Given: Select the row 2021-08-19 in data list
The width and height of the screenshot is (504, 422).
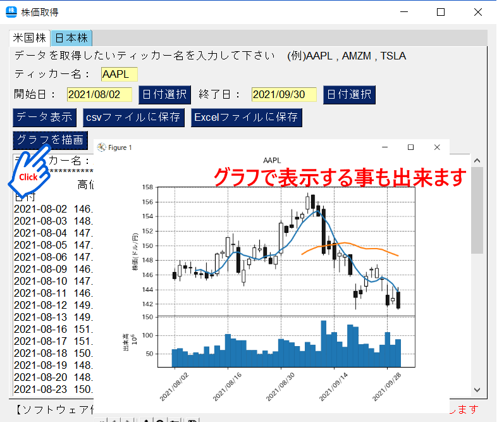Looking at the screenshot, I should click(53, 366).
